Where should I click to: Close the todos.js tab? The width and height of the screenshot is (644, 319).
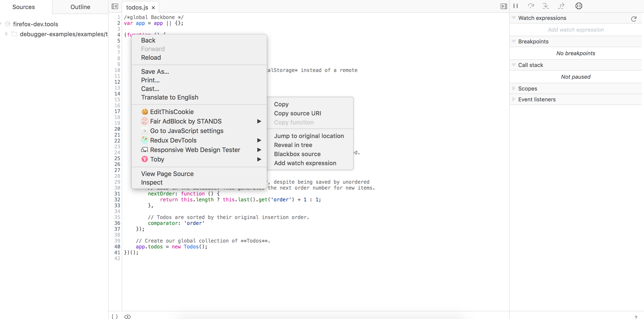point(153,8)
